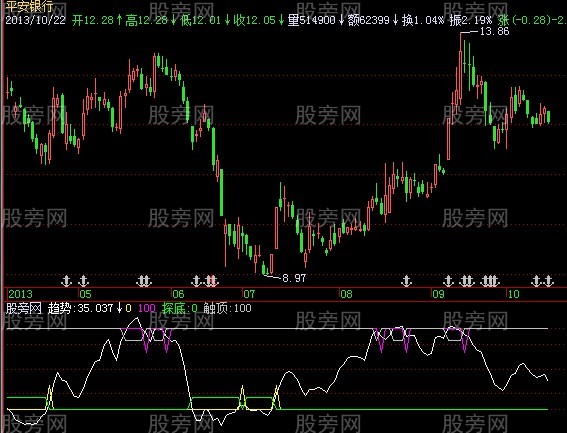
Task: Select the 07 month on time axis
Action: pyautogui.click(x=249, y=294)
